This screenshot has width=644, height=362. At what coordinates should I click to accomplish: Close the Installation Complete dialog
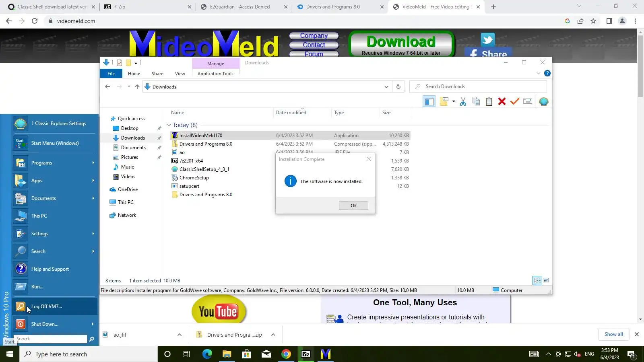point(369,159)
